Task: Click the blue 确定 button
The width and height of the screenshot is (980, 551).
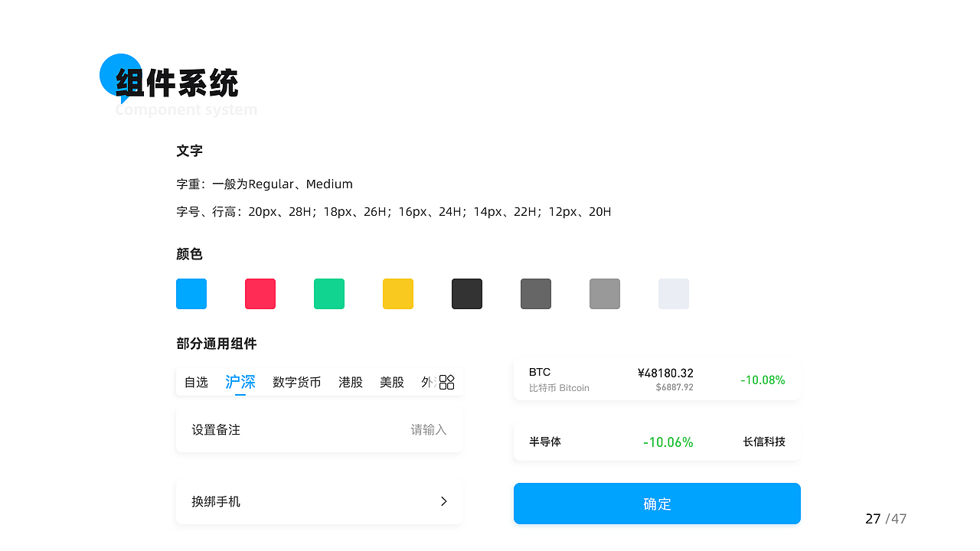Action: (657, 504)
